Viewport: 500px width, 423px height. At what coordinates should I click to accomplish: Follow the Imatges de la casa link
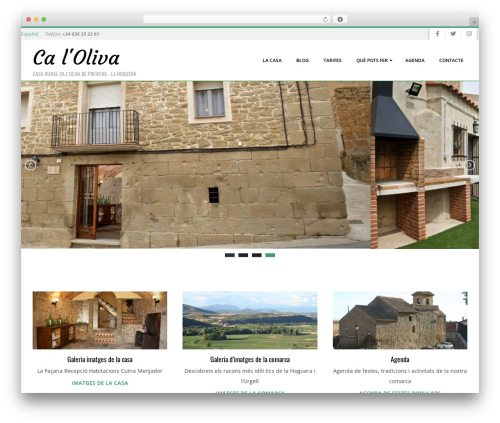click(x=100, y=383)
